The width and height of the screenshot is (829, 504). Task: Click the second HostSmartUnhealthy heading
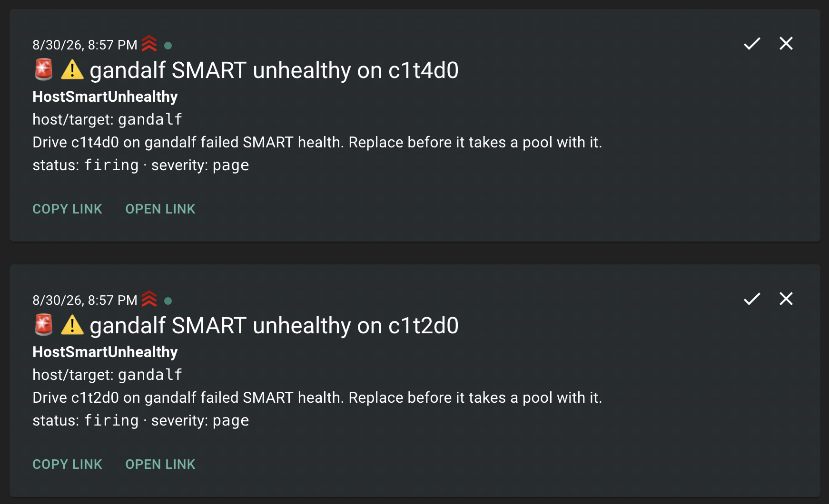(x=105, y=352)
